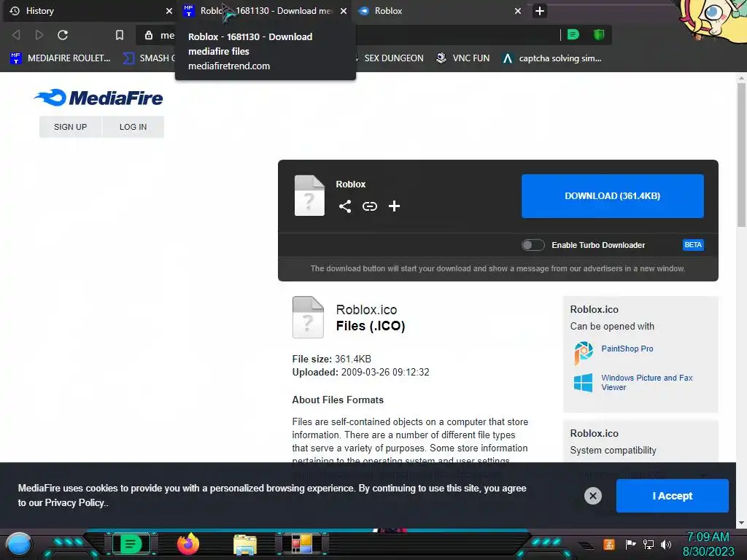The height and width of the screenshot is (560, 747).
Task: Click the MediaFire logo
Action: [98, 98]
